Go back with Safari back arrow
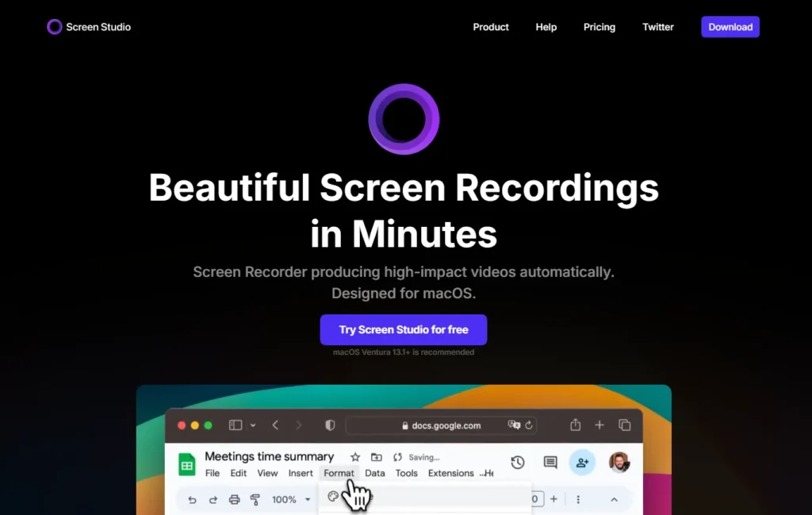812x515 pixels. point(275,425)
